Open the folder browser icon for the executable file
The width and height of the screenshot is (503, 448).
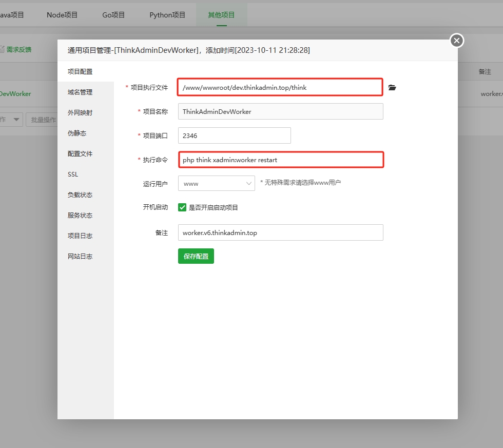point(392,88)
